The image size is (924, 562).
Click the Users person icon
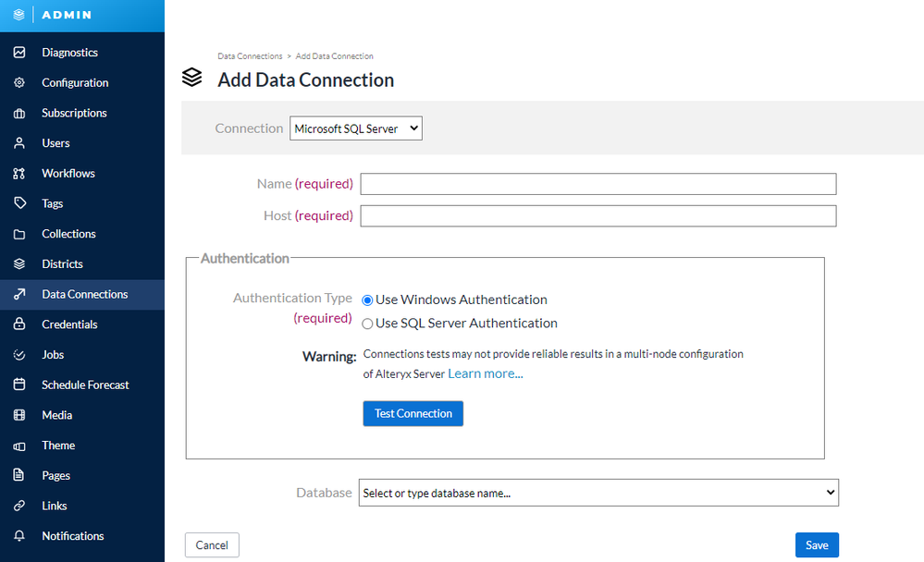point(19,143)
